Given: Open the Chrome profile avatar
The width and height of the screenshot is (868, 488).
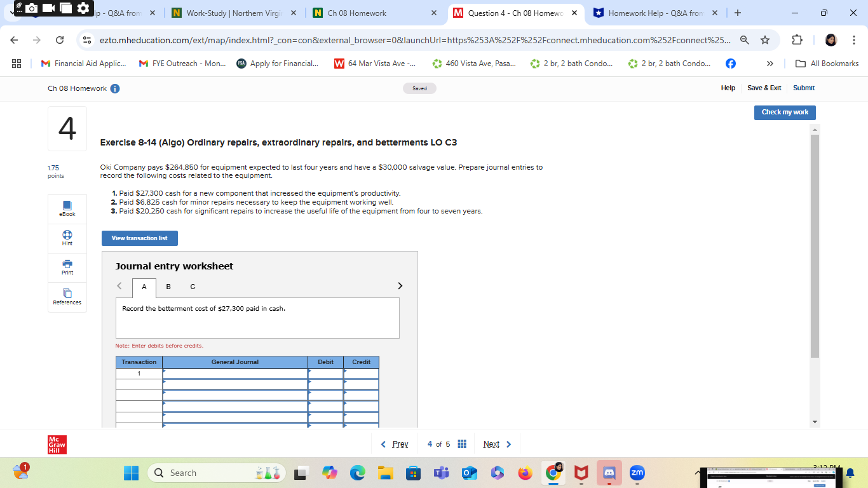Looking at the screenshot, I should point(831,40).
